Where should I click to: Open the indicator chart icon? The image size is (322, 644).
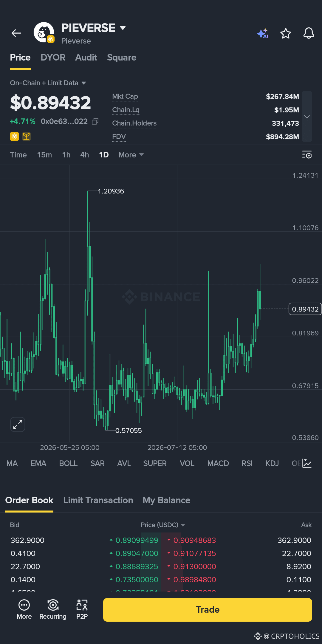pyautogui.click(x=307, y=463)
